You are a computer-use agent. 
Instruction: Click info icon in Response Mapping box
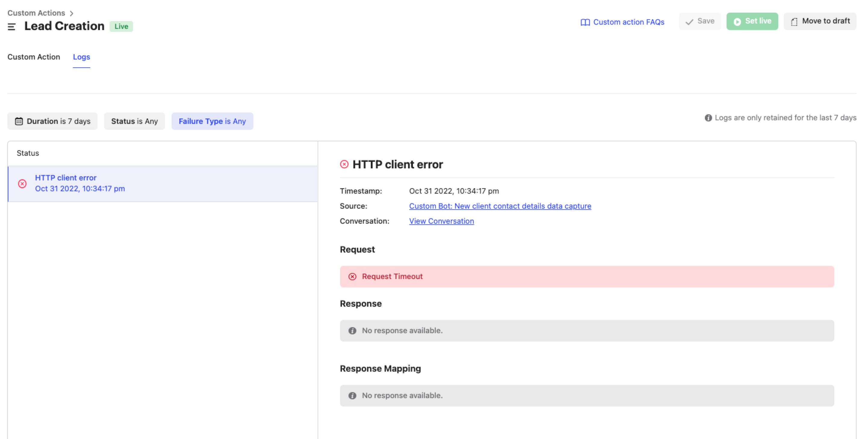(352, 396)
